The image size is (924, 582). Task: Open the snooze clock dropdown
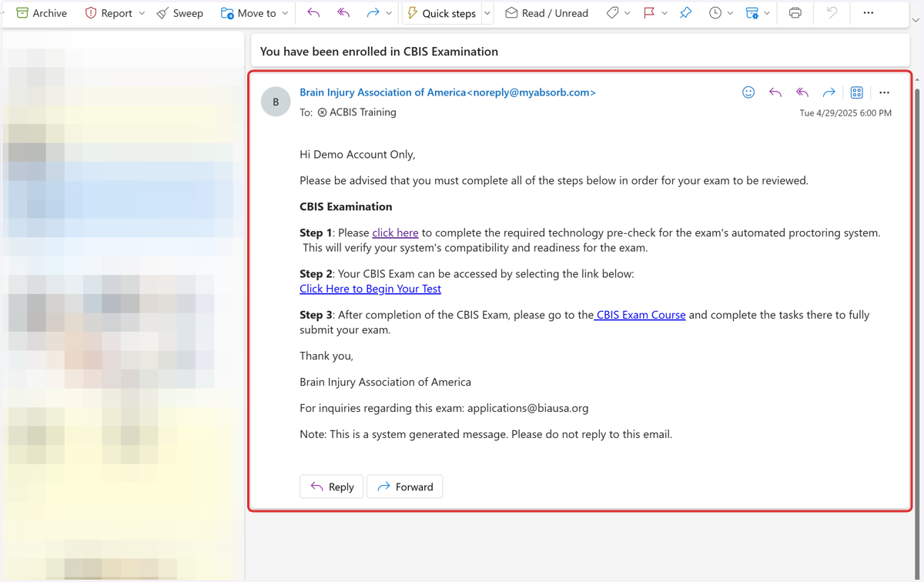[x=730, y=13]
